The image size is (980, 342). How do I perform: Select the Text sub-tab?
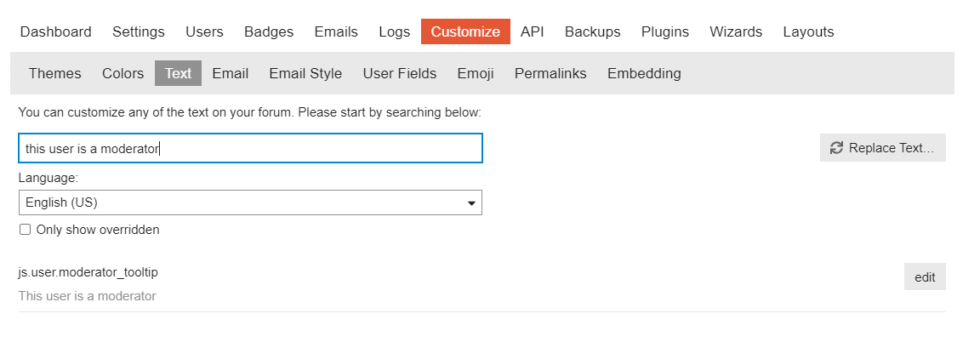click(x=178, y=73)
